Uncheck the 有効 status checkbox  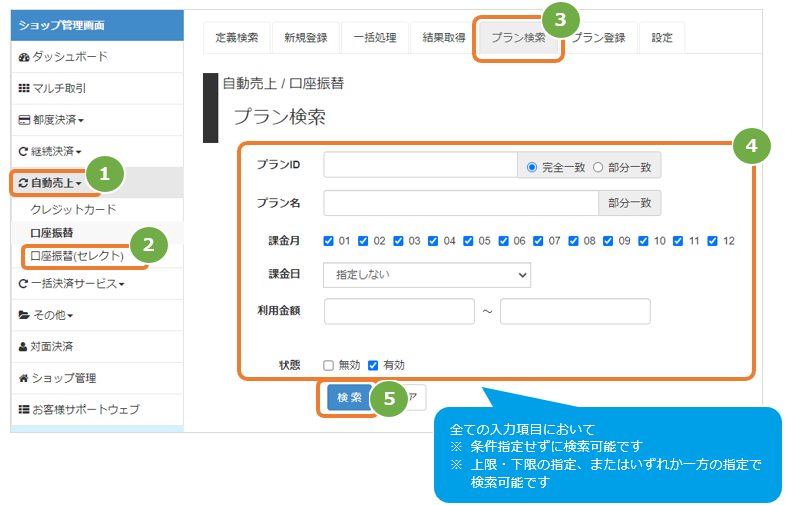pyautogui.click(x=373, y=365)
